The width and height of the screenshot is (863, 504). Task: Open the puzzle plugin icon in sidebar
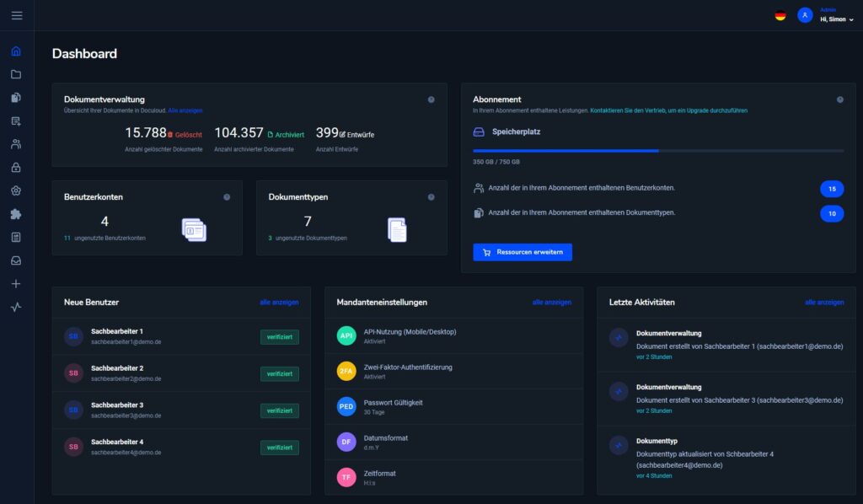[16, 214]
